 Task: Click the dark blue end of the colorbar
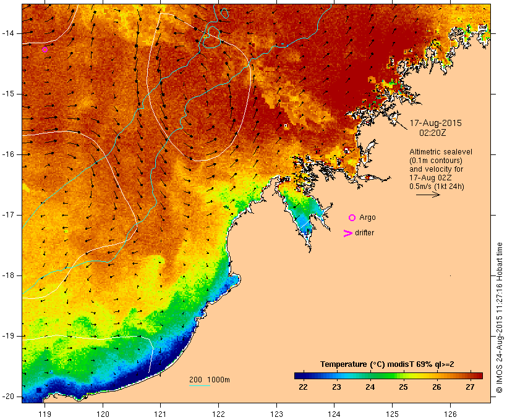pos(299,376)
